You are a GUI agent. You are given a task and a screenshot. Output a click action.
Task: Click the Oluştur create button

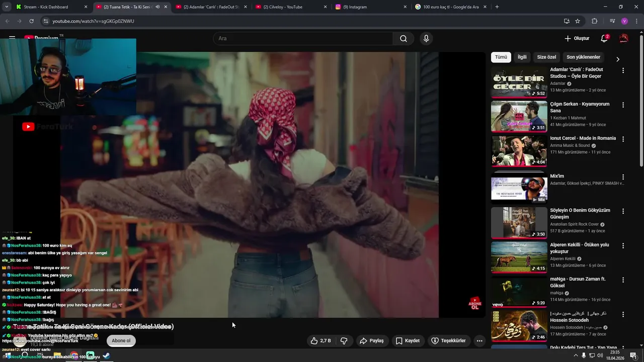coord(577,38)
